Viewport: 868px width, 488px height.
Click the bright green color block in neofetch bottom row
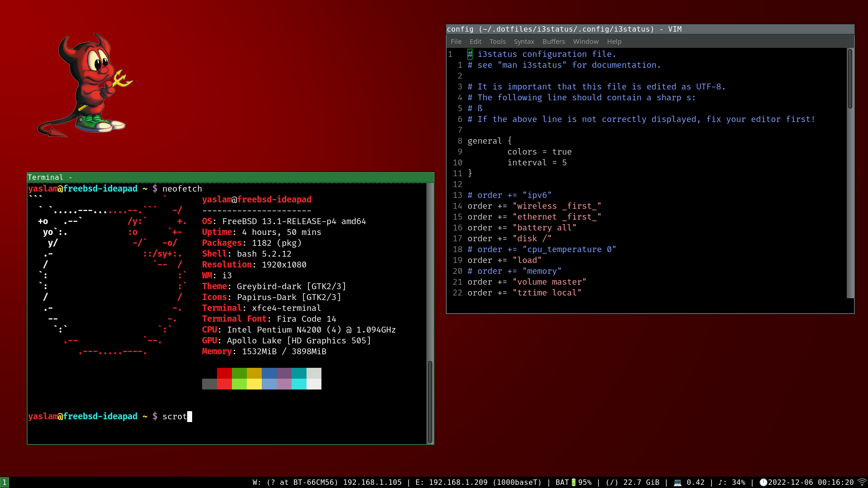(x=239, y=384)
